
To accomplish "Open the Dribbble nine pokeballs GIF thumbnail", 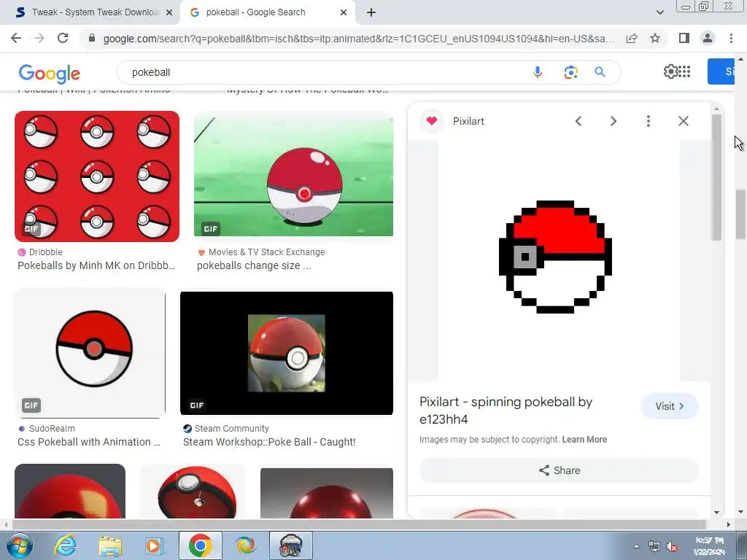I will coord(97,176).
